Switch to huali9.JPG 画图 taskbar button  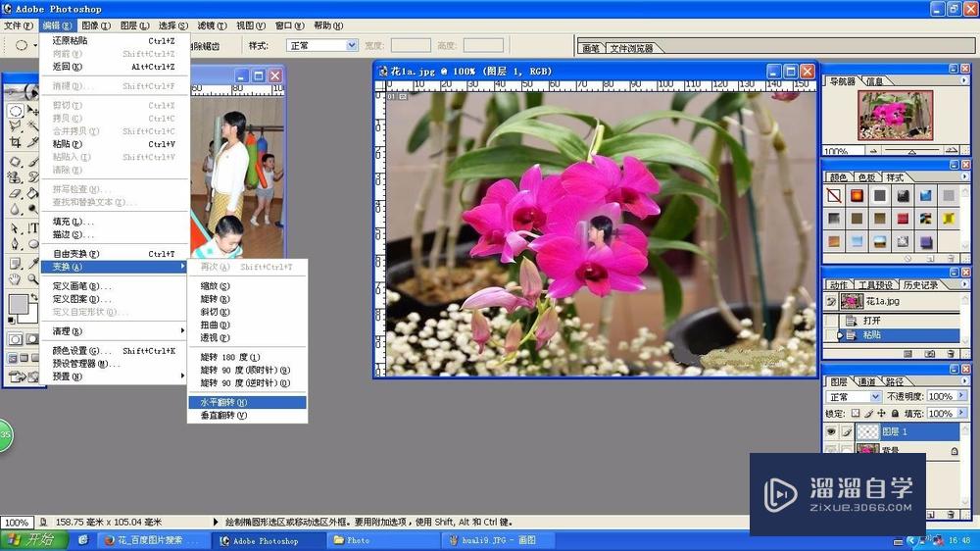click(497, 540)
